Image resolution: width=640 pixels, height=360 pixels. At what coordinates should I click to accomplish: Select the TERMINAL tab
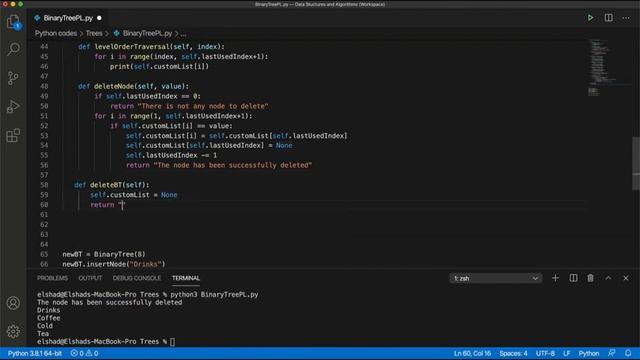click(186, 278)
